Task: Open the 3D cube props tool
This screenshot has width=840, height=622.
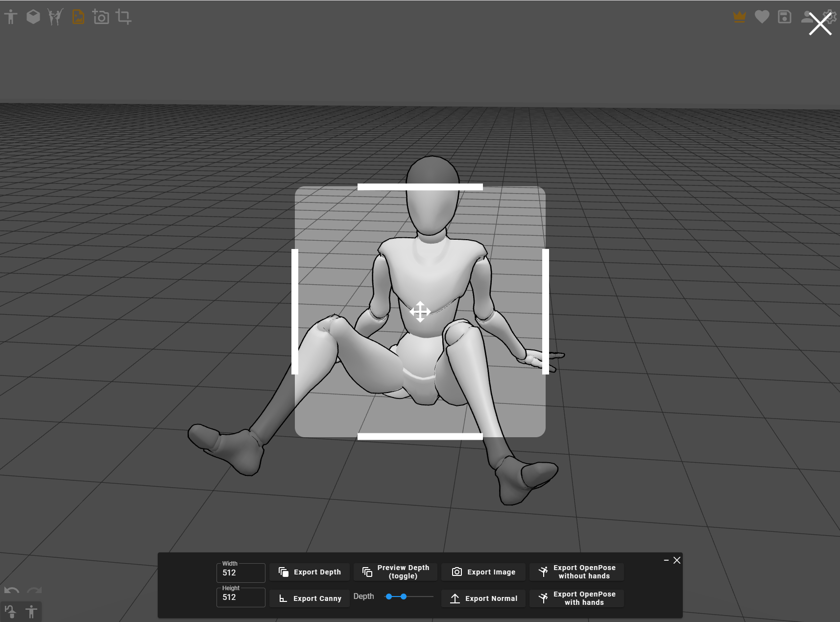Action: coord(33,17)
